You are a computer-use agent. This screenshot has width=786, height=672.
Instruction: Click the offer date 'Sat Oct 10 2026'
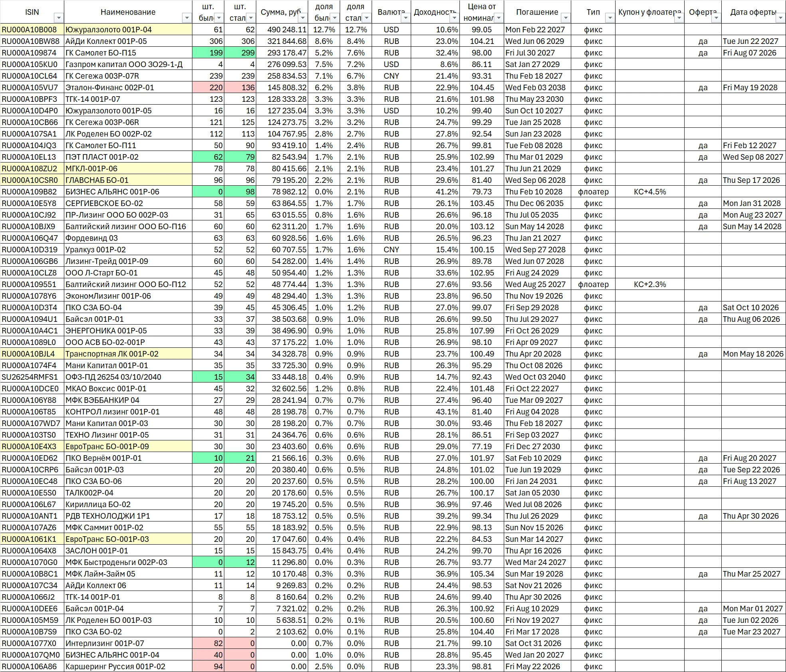coord(753,307)
